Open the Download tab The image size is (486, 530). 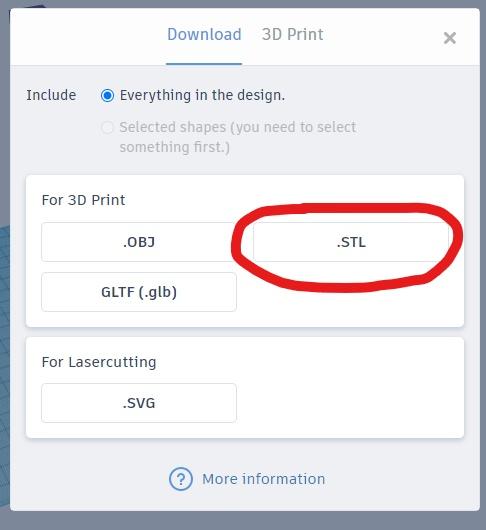(x=204, y=34)
